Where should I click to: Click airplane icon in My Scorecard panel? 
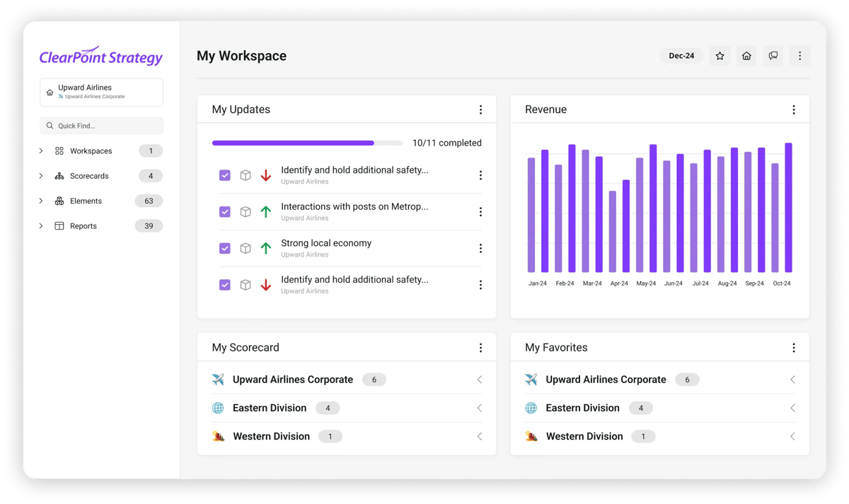tap(218, 380)
